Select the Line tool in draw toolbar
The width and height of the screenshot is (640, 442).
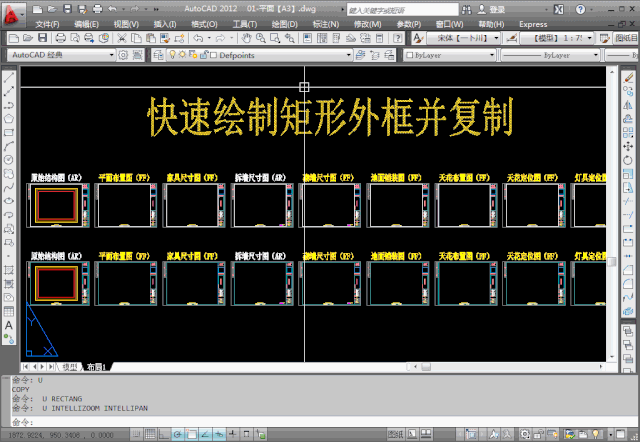coord(9,78)
